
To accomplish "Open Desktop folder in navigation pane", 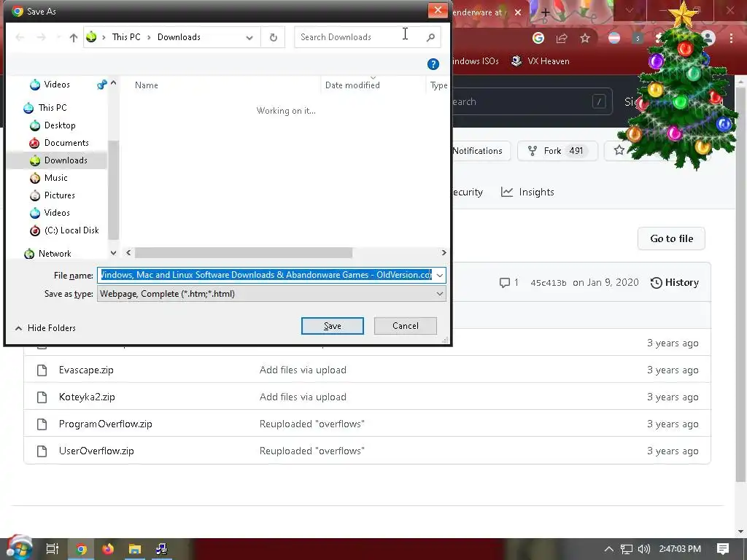I will click(x=60, y=125).
